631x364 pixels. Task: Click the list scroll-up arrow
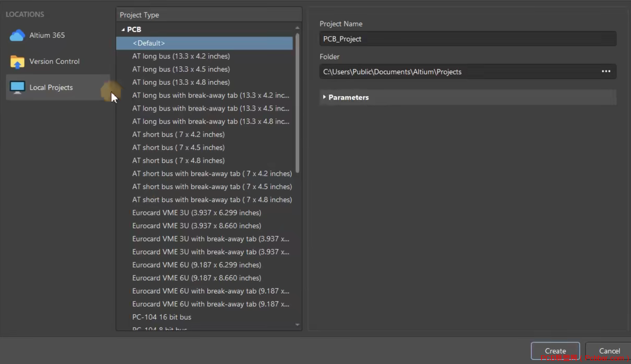297,28
